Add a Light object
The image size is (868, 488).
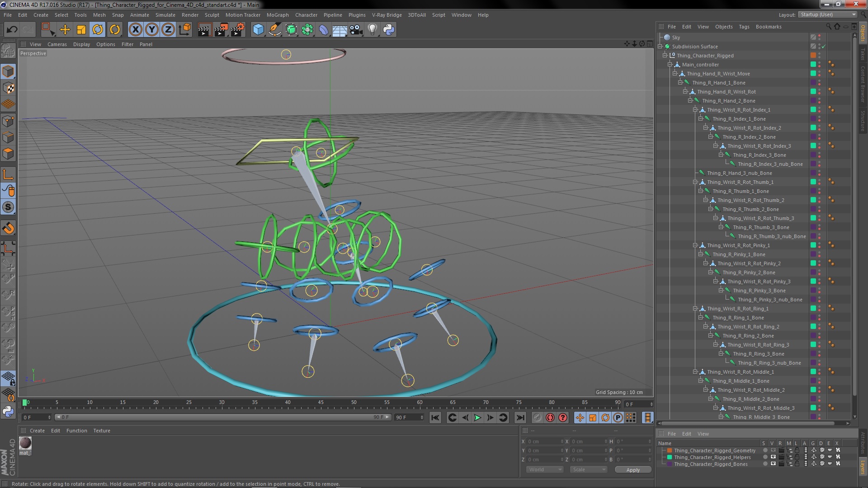pyautogui.click(x=372, y=30)
